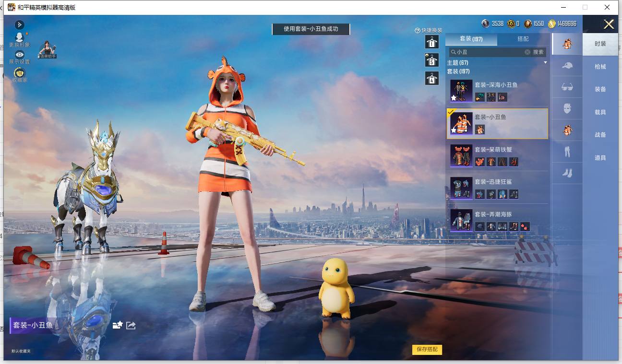Click the 更换形象 change-avatar icon
622x364 pixels.
19,37
